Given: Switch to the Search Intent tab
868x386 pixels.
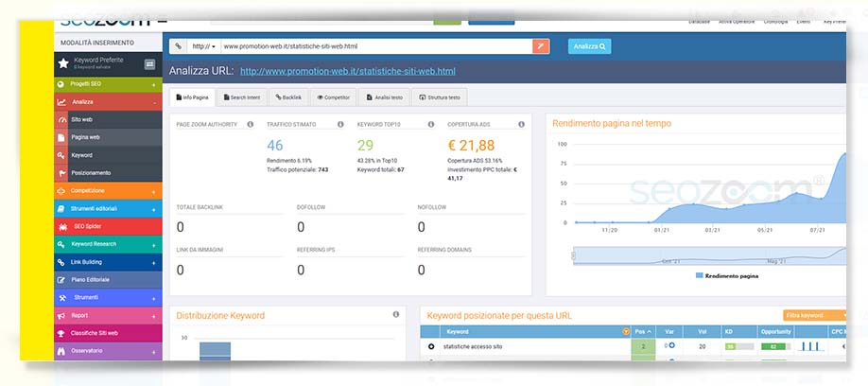Looking at the screenshot, I should point(240,96).
